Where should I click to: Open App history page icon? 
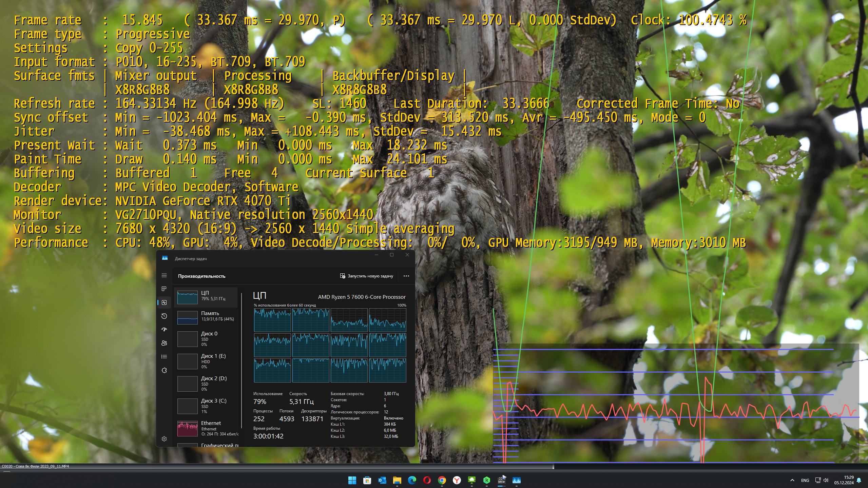pos(164,316)
